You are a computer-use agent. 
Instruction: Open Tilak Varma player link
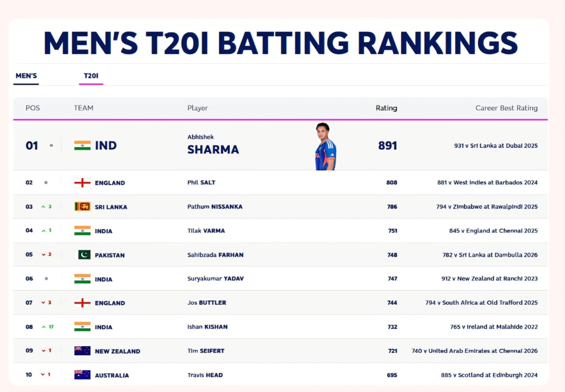[x=206, y=231]
